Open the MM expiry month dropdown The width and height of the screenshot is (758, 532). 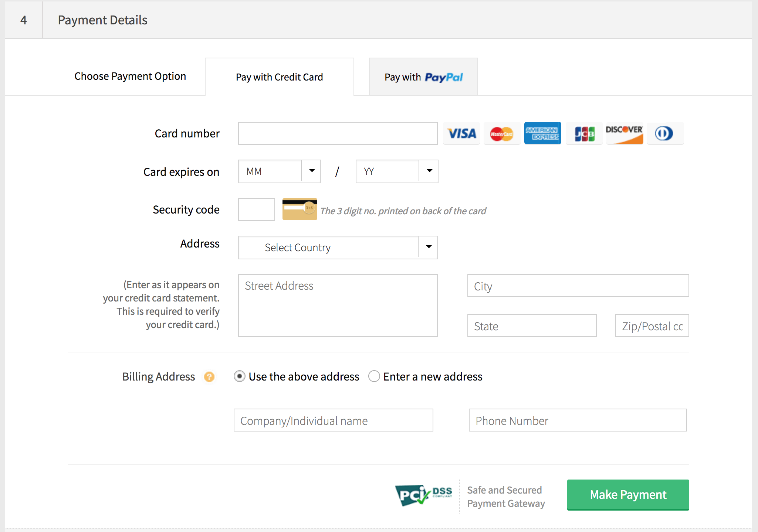tap(279, 171)
